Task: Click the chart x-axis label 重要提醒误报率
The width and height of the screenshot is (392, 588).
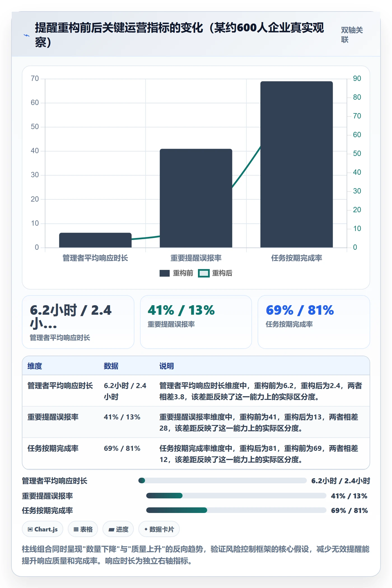Action: pos(196,258)
